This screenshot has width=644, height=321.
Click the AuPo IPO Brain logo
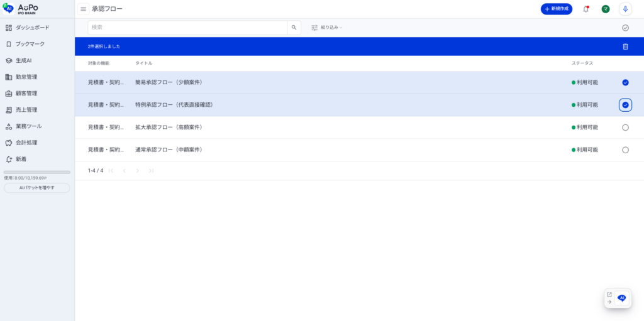point(21,8)
